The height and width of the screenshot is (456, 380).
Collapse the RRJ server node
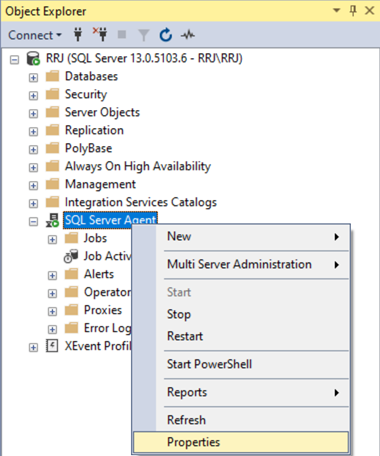14,60
